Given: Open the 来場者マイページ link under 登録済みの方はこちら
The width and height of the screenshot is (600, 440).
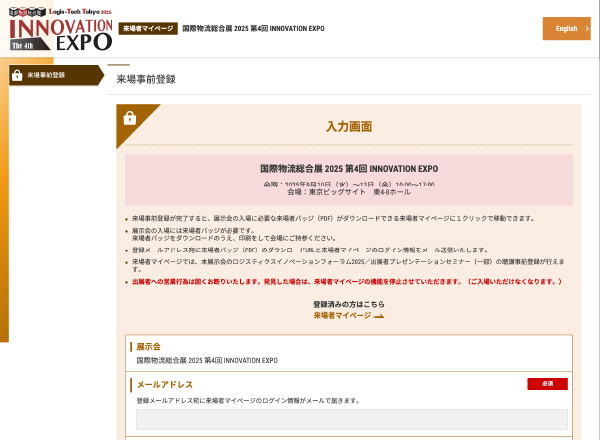Looking at the screenshot, I should click(x=342, y=316).
